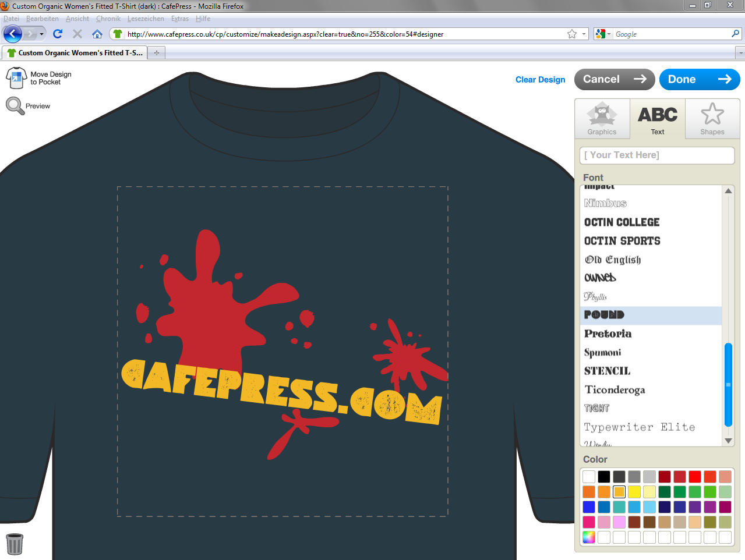Select the Pound font
Image resolution: width=745 pixels, height=560 pixels.
coord(651,315)
